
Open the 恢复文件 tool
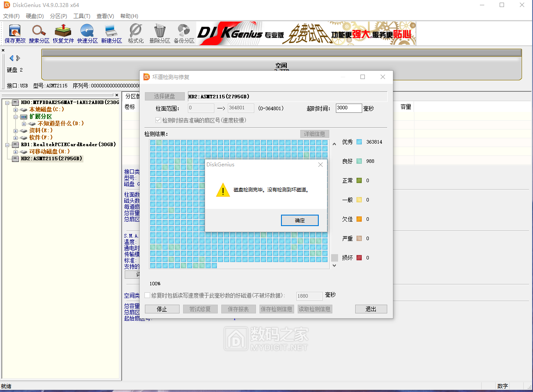click(63, 33)
